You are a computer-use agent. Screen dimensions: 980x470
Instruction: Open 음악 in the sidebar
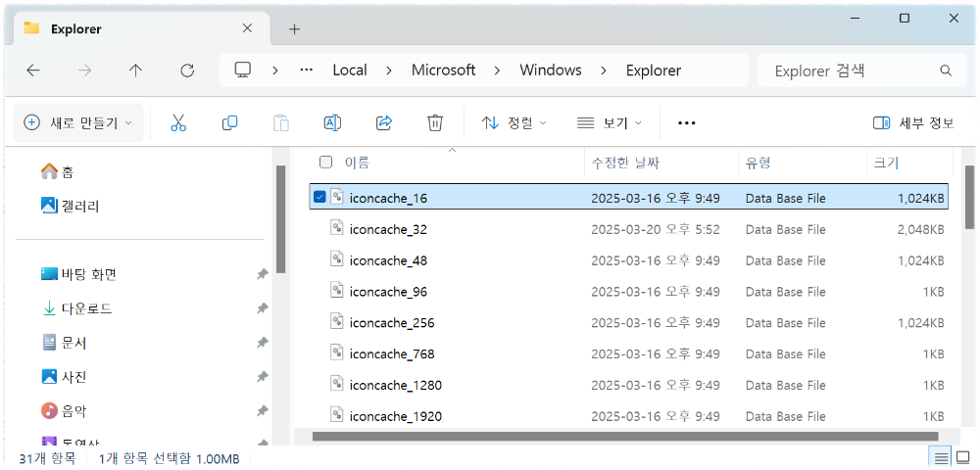click(63, 411)
